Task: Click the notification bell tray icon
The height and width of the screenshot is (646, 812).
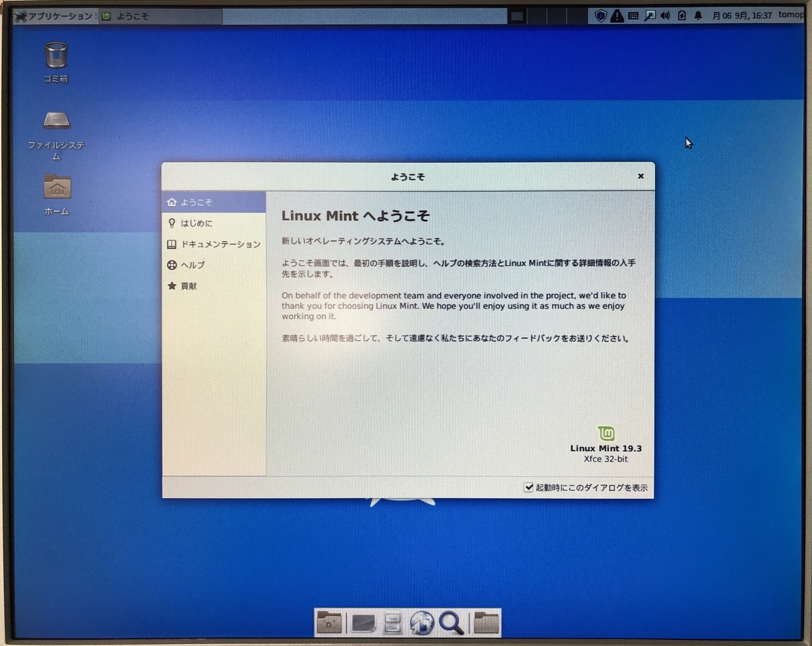Action: pos(698,16)
